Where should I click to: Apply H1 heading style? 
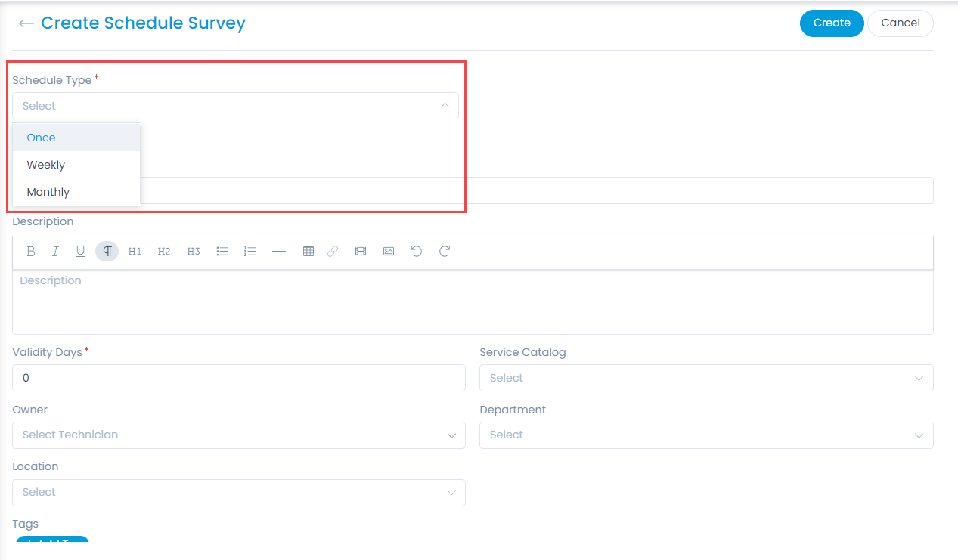[135, 252]
